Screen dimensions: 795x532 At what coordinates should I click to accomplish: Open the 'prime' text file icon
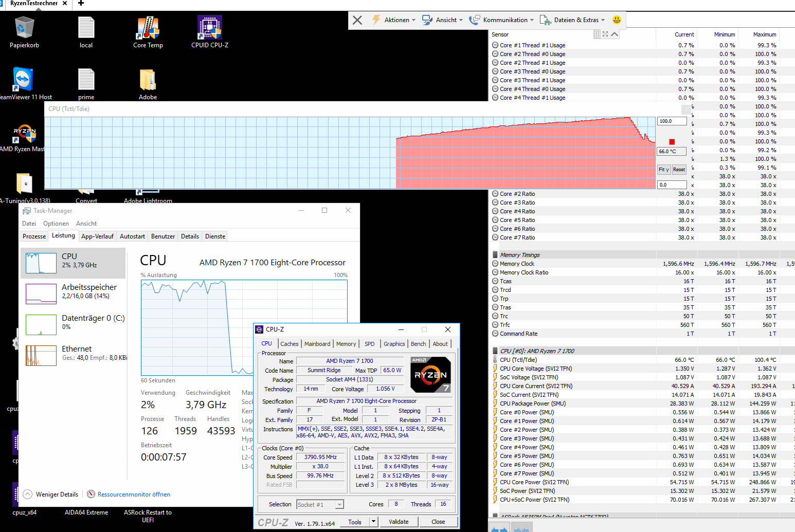point(86,84)
